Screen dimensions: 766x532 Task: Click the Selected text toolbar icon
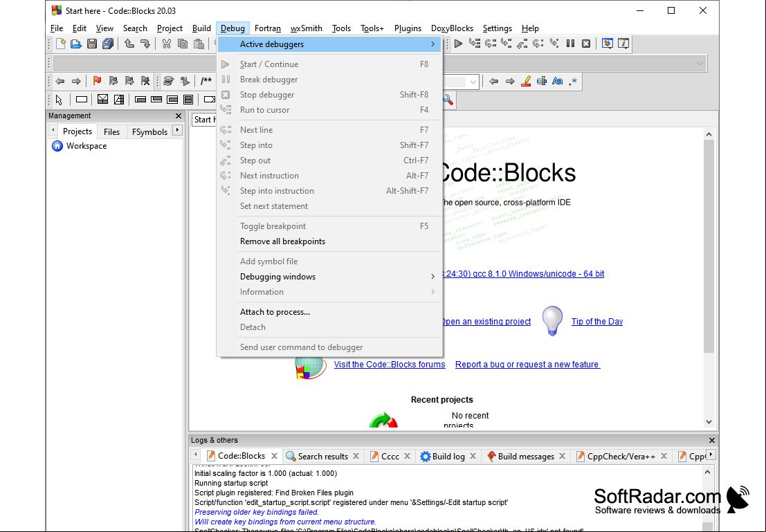pos(542,81)
